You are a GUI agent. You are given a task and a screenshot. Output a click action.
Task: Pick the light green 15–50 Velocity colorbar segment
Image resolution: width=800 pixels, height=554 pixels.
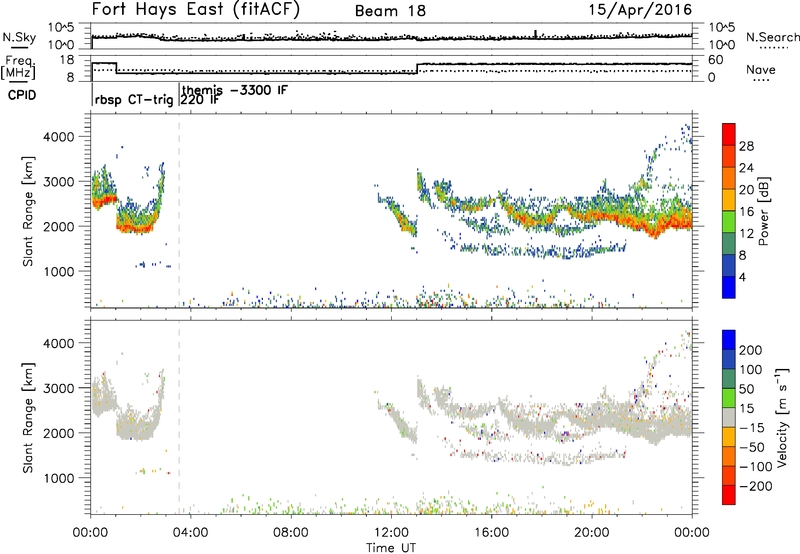pos(729,398)
